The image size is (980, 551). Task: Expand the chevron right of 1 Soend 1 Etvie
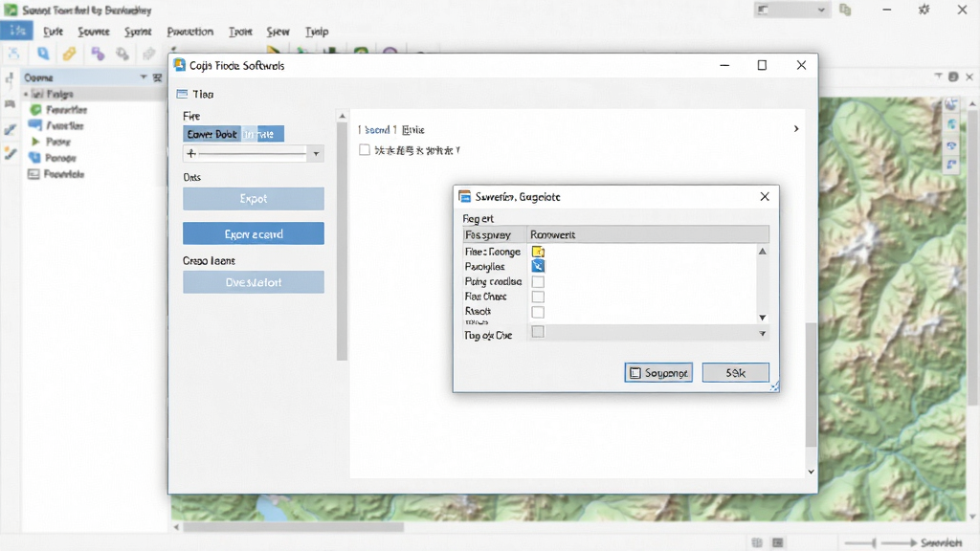pyautogui.click(x=795, y=129)
